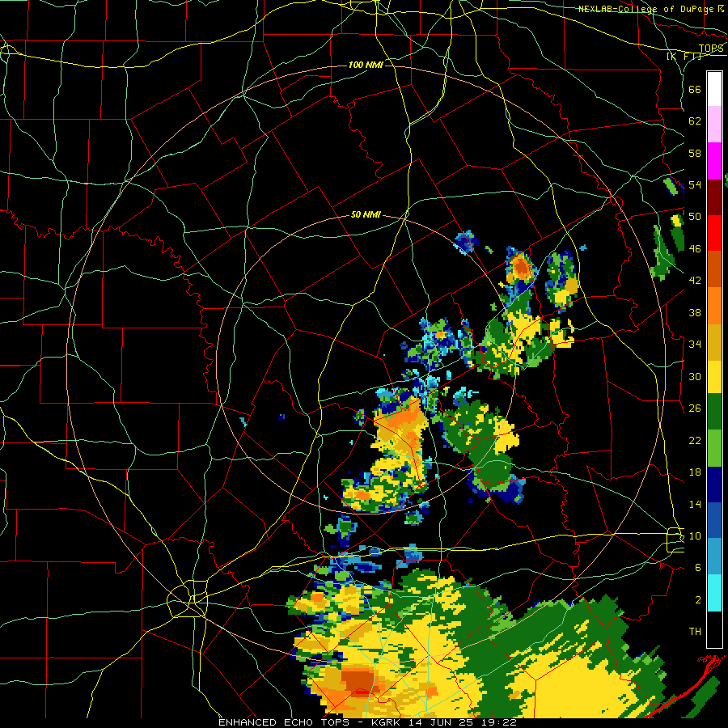Click the 10 value on the legend
The image size is (728, 728).
(x=695, y=535)
